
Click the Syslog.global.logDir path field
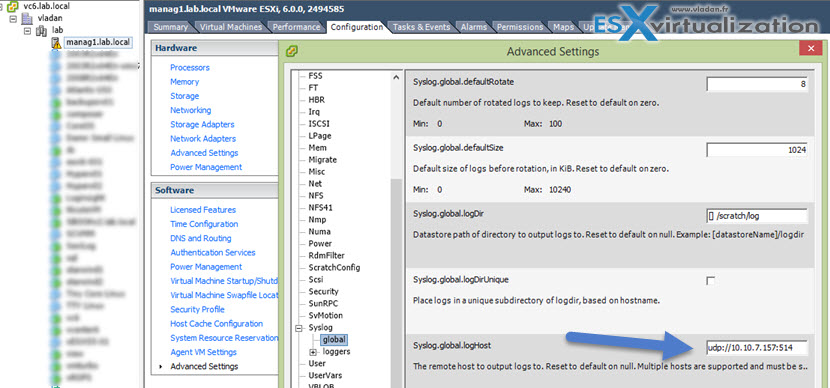click(757, 216)
